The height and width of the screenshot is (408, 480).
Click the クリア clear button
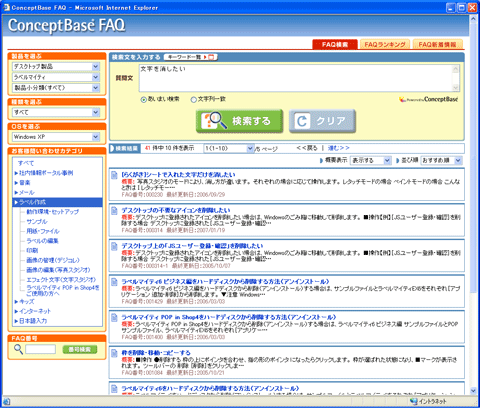322,121
